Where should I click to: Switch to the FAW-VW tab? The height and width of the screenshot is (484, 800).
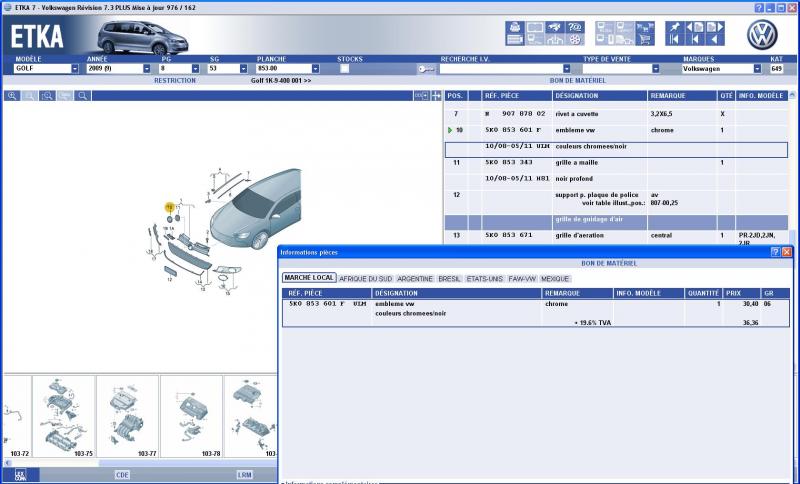[x=522, y=279]
